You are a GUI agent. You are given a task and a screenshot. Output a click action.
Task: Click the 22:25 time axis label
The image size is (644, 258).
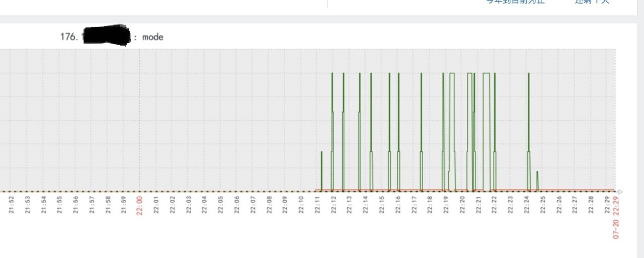[542, 204]
